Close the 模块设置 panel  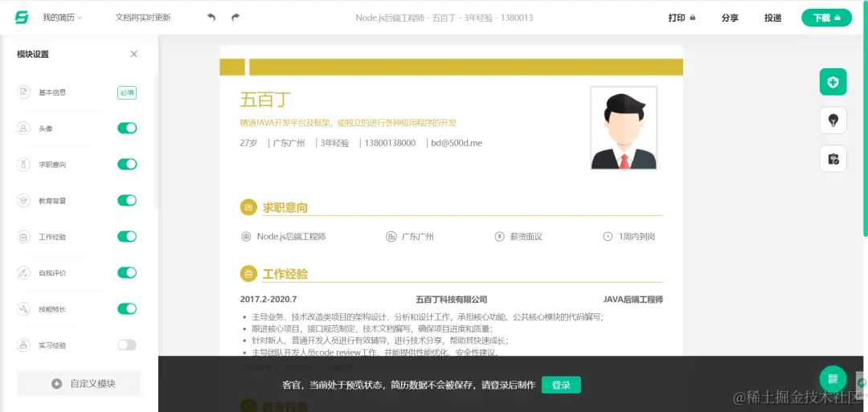click(134, 54)
